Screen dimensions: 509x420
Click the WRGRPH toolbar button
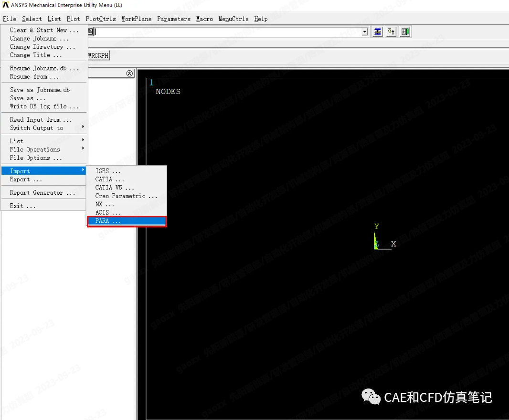tap(98, 55)
